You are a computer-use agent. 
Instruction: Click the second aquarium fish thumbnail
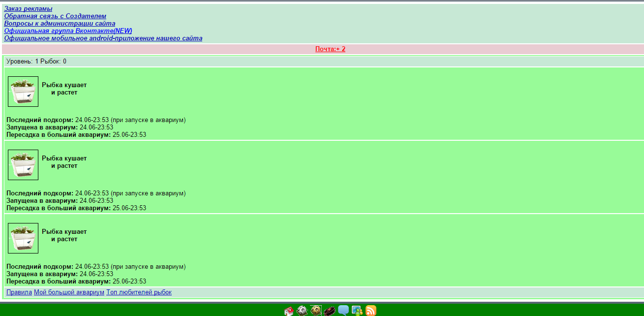[23, 165]
